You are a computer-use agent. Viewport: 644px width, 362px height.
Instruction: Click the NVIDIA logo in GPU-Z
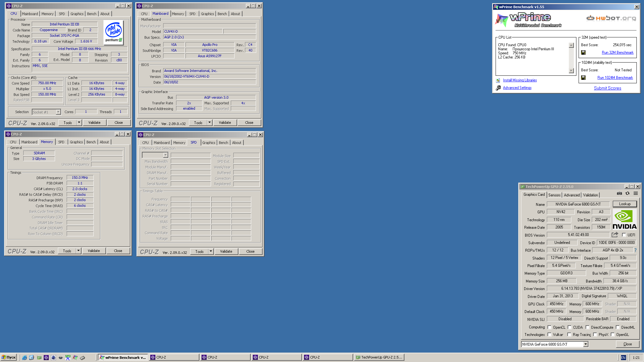tap(625, 220)
